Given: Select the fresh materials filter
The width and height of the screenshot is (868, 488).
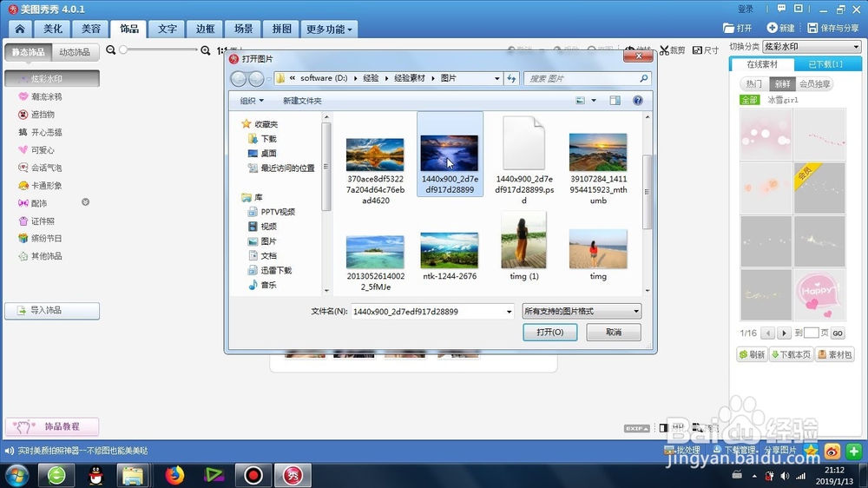Looking at the screenshot, I should 782,83.
